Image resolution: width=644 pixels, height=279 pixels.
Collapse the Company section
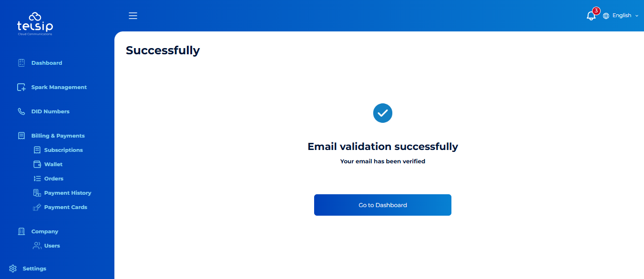44,231
